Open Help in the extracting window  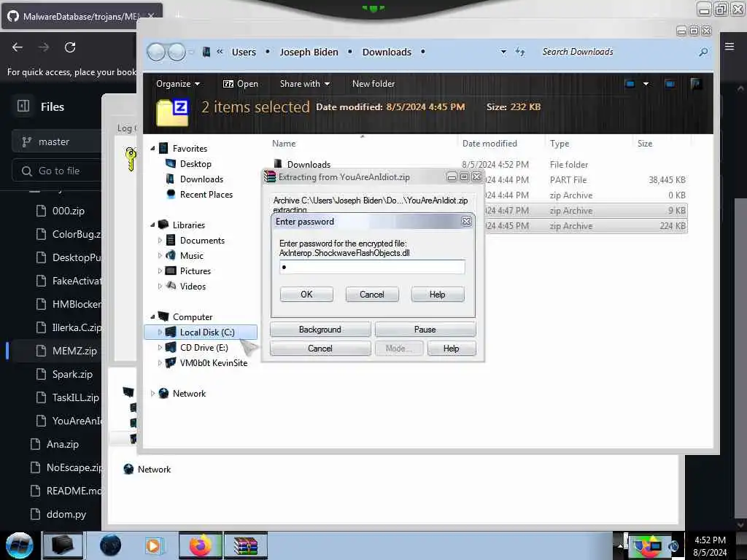[451, 349]
